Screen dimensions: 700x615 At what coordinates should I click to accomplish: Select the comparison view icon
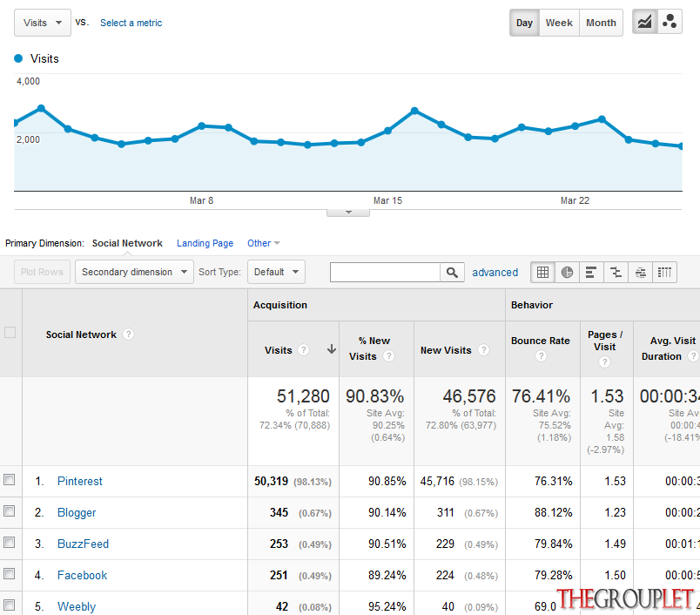(x=616, y=272)
